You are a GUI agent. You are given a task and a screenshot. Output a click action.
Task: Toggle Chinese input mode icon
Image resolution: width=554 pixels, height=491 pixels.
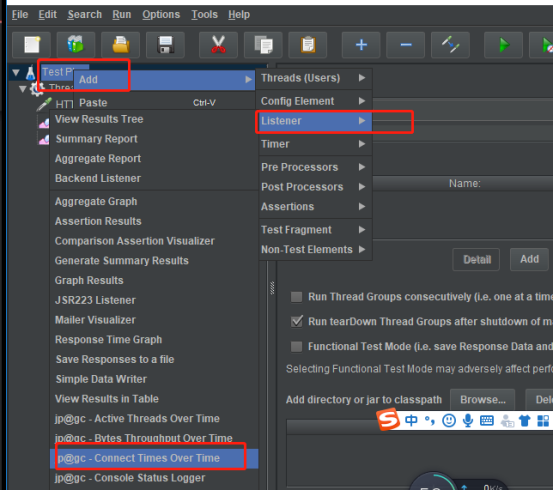coord(411,420)
